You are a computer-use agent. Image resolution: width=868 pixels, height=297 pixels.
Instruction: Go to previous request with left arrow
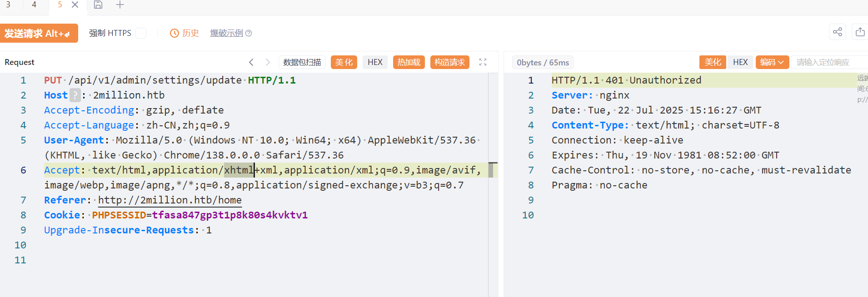pos(251,62)
